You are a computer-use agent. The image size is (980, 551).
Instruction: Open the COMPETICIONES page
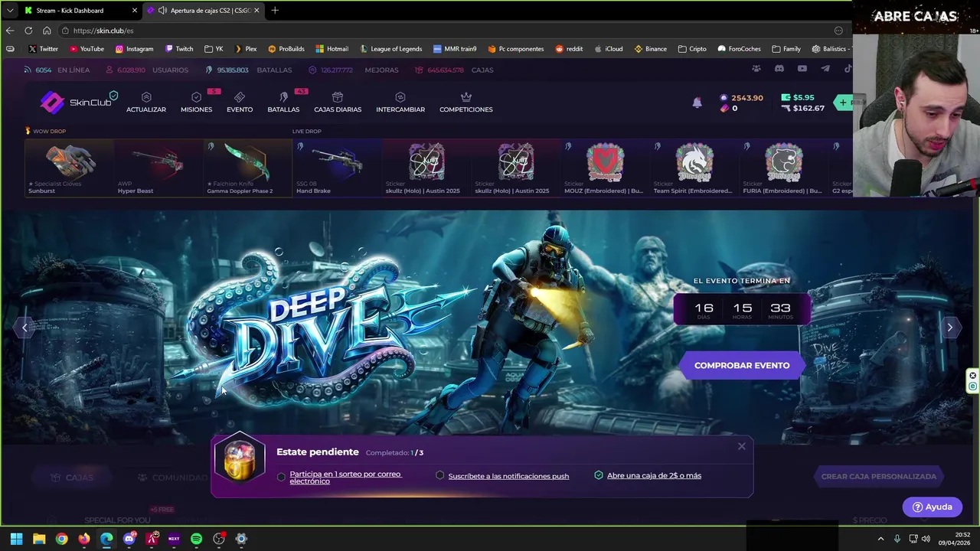point(466,103)
